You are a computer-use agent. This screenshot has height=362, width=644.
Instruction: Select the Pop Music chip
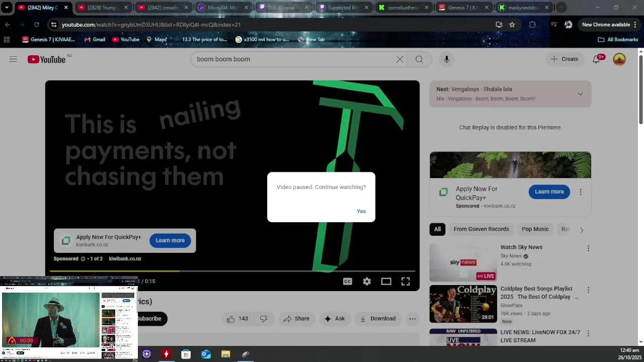[x=535, y=229]
